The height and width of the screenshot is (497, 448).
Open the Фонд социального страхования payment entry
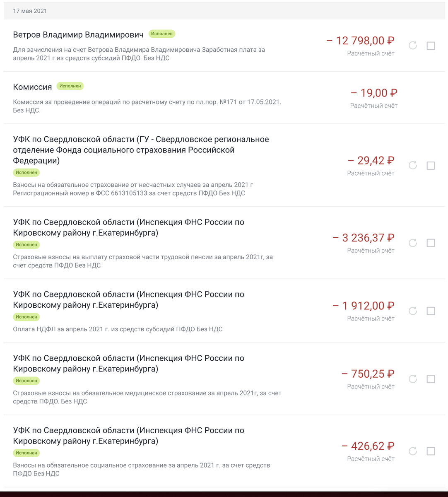141,150
